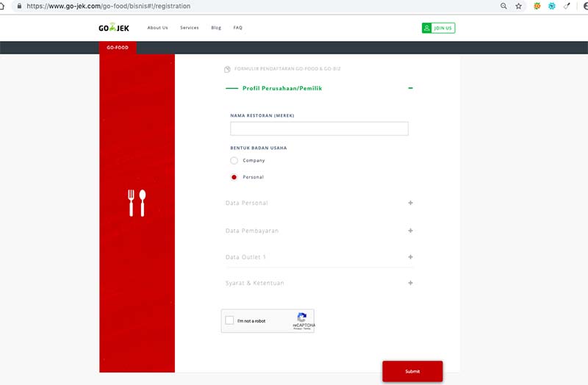Click the Profil Perusahaan/Pemilik heading
This screenshot has width=588, height=385.
click(282, 88)
